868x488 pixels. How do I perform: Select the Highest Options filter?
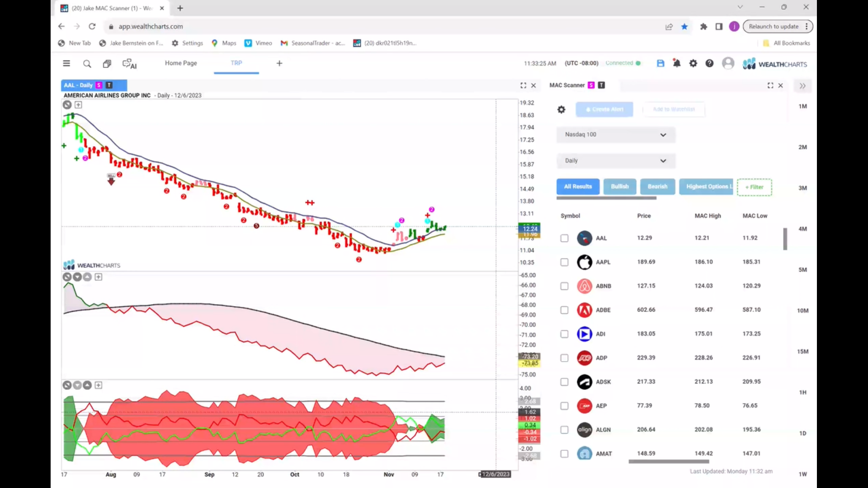click(x=706, y=187)
